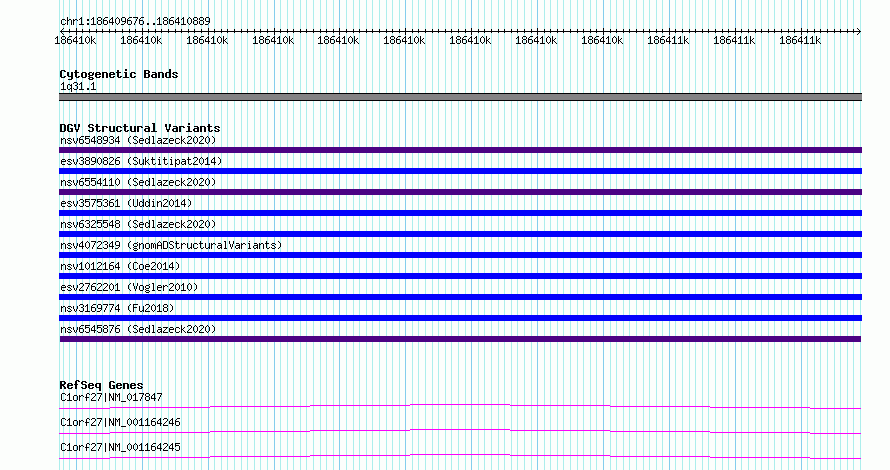Open the esv2762201 (Vogler2010) label
This screenshot has height=470, width=890.
(x=129, y=287)
